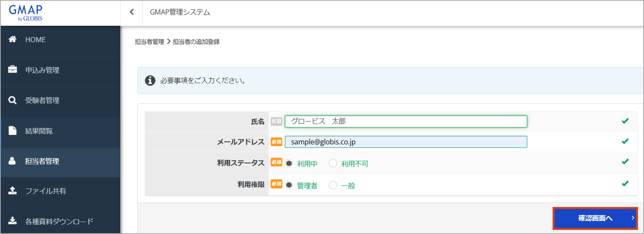Click the briefcase icon for 申込み管理
644x234 pixels.
pos(13,69)
